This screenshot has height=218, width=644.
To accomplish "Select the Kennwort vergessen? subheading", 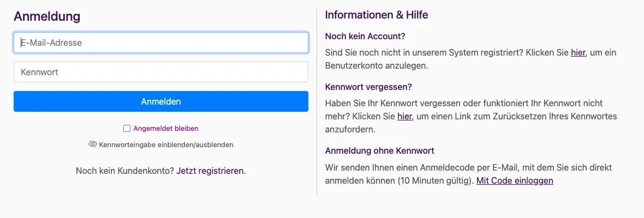I will 368,87.
